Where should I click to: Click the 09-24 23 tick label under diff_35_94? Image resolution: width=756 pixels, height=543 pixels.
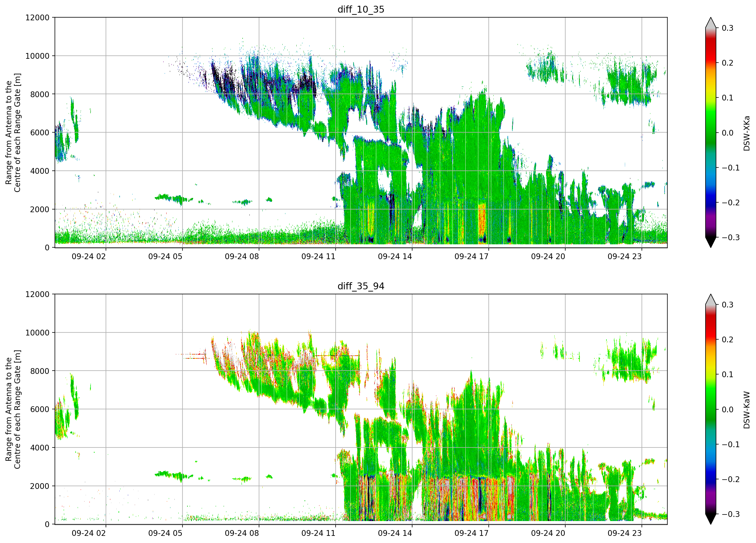pos(625,533)
